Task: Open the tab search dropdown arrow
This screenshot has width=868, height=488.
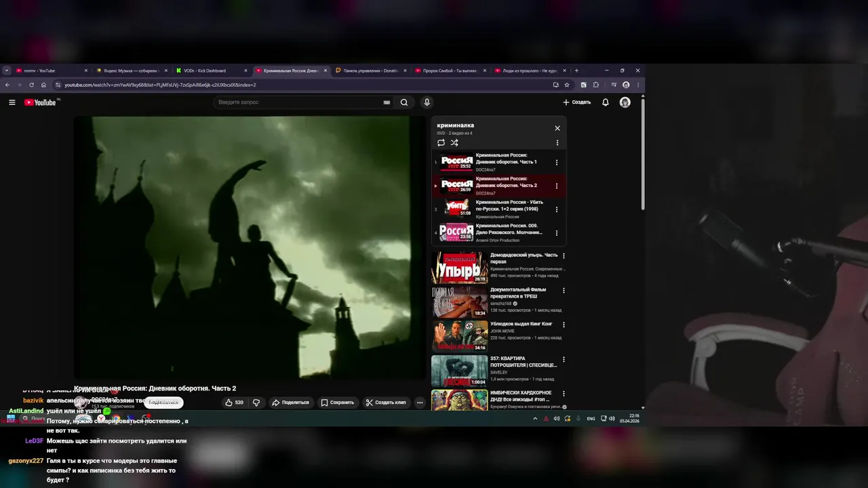Action: [7, 70]
